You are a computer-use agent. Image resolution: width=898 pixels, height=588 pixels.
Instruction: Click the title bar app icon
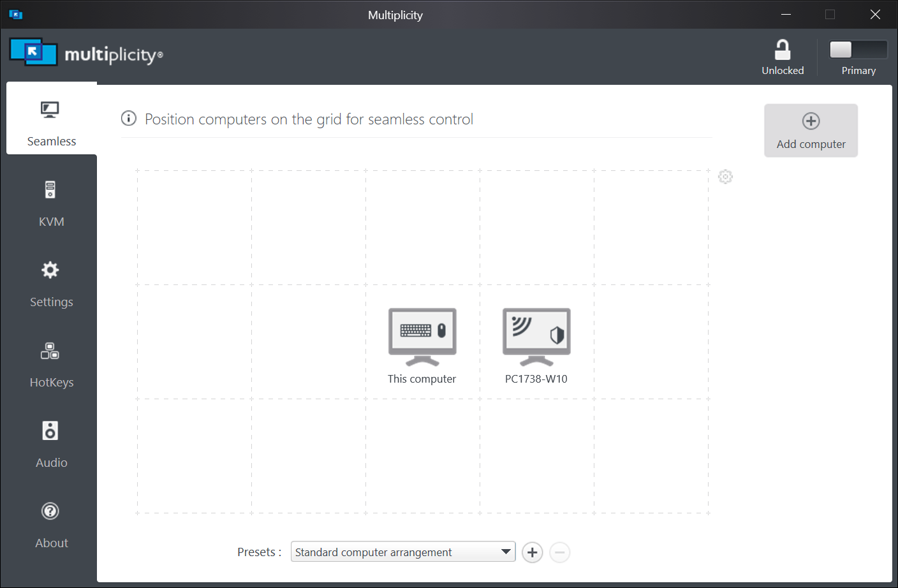coord(16,15)
